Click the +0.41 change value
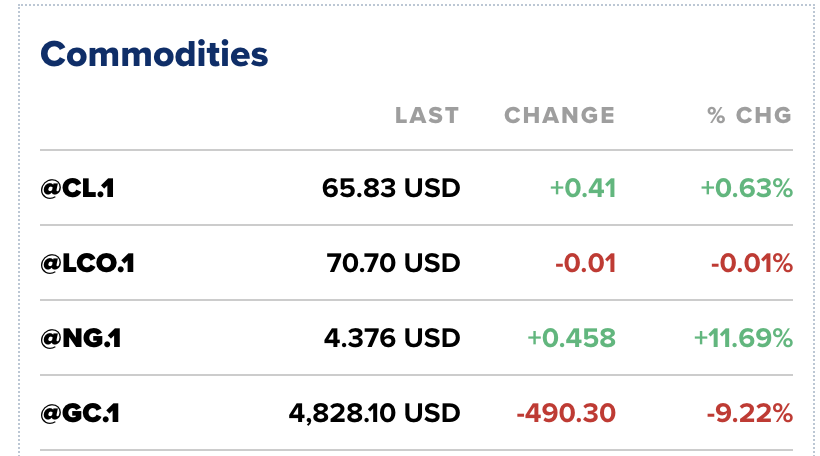This screenshot has width=820, height=456. tap(582, 187)
